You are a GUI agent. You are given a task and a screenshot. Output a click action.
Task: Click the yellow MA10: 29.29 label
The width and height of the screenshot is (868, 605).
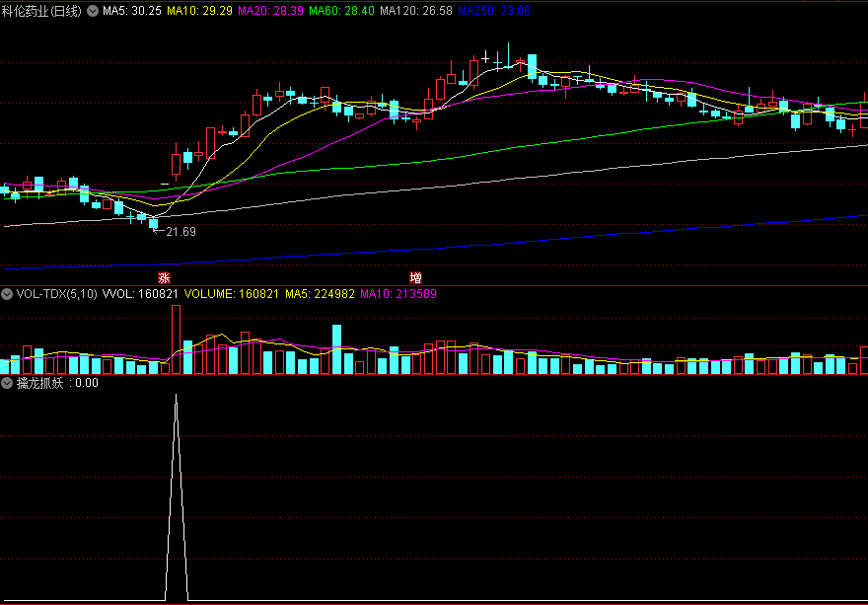coord(199,11)
